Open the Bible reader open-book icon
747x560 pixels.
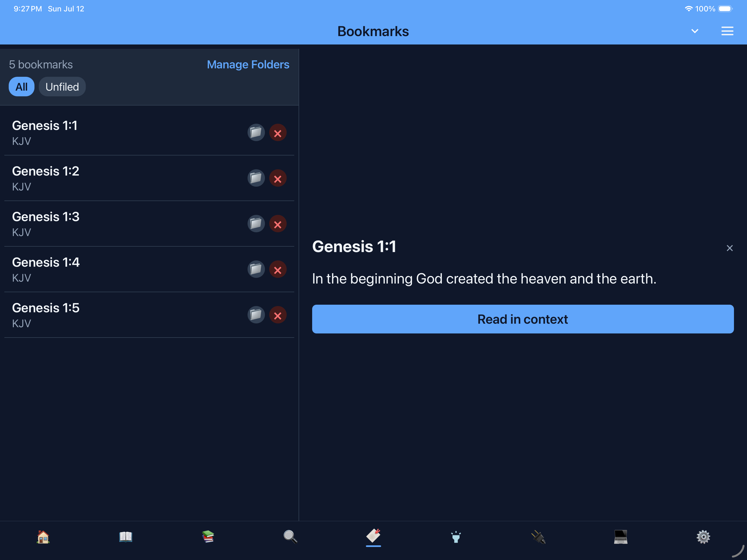point(126,537)
